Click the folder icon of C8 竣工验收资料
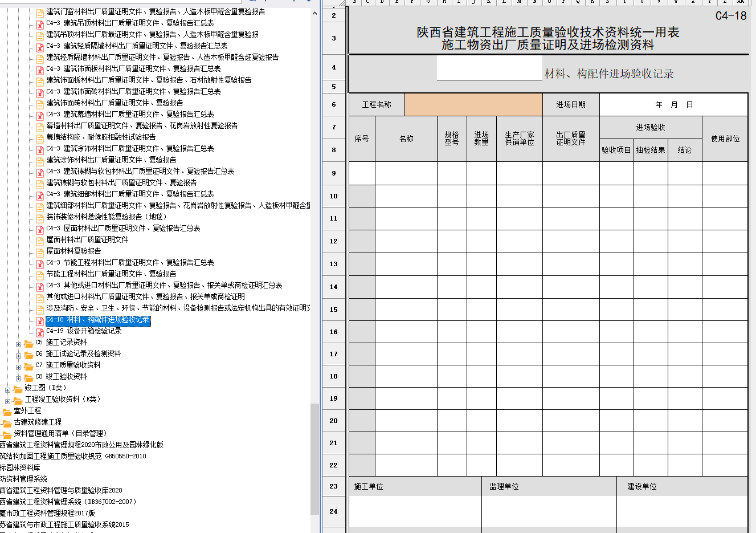Screen dimensions: 756x533 coord(28,377)
